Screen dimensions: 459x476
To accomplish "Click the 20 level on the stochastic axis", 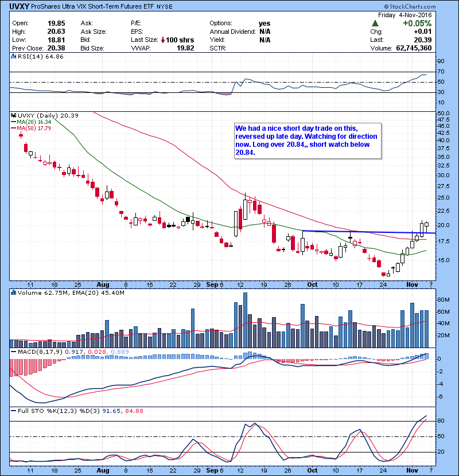I will (441, 452).
